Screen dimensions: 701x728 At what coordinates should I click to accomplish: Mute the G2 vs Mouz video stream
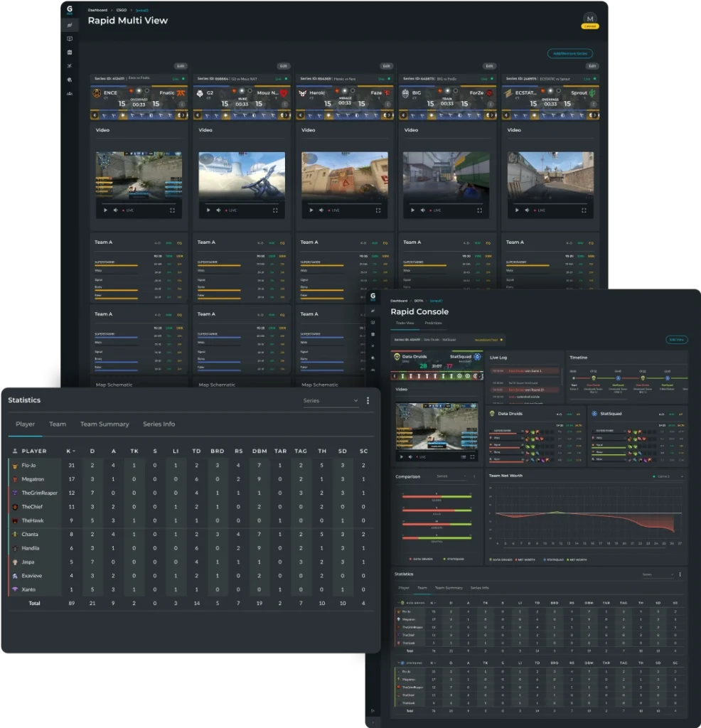[218, 210]
